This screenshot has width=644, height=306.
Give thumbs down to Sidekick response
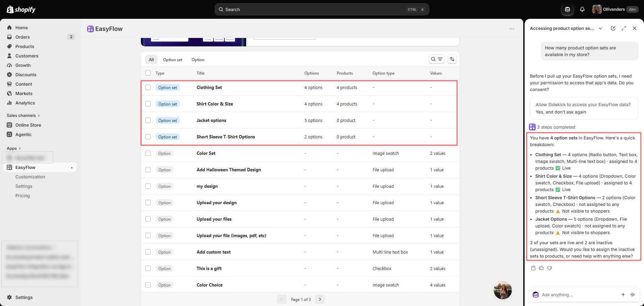[549, 268]
